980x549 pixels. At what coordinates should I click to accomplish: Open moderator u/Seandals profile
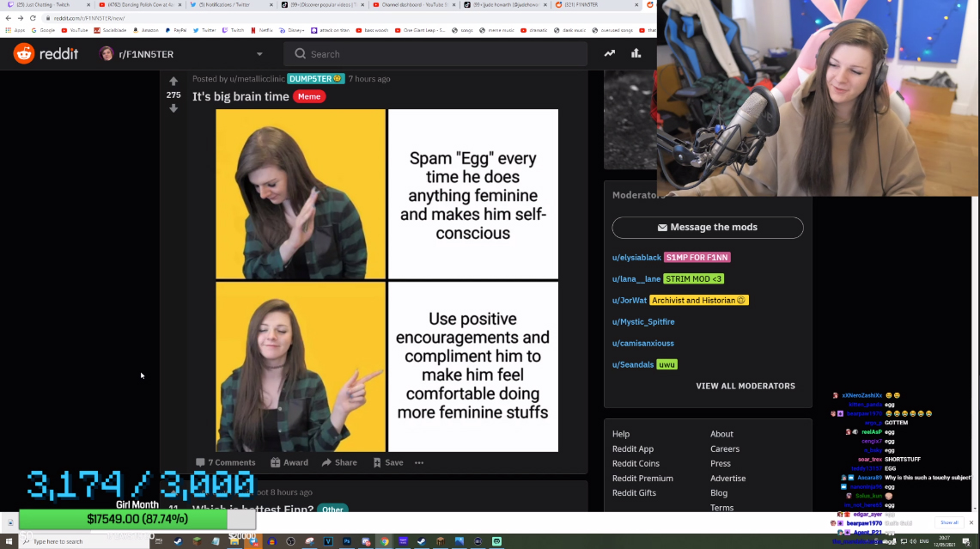[x=632, y=364]
